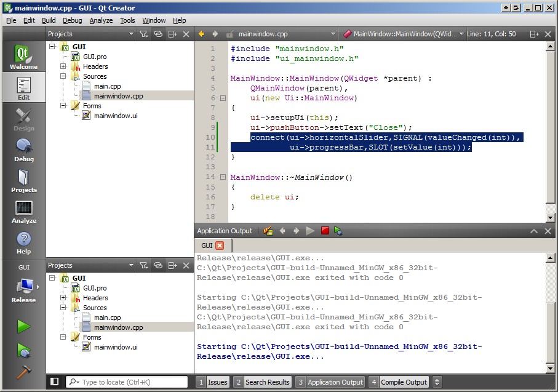Fold the constructor code block at line 6
The height and width of the screenshot is (392, 558).
pyautogui.click(x=223, y=98)
